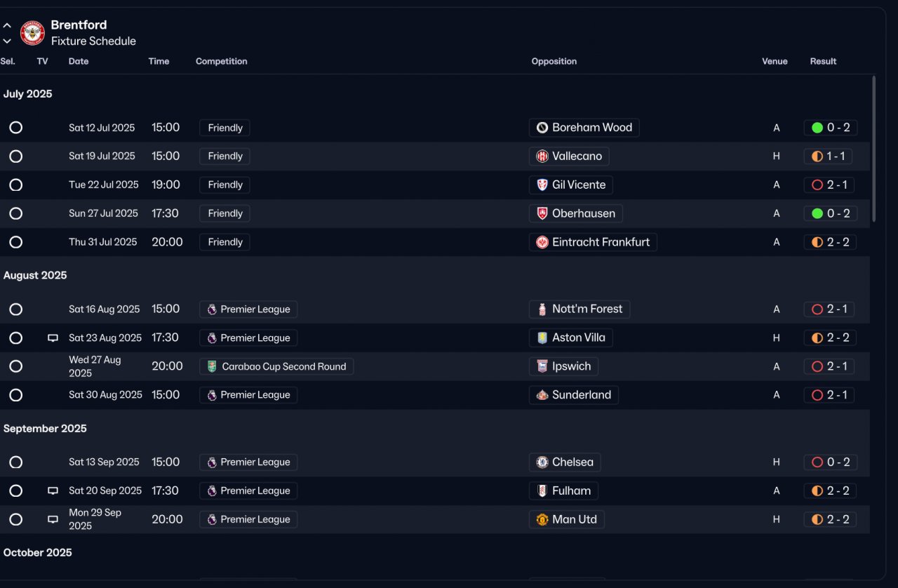
Task: Open the 2 - 2 result against Man Utd
Action: click(838, 520)
